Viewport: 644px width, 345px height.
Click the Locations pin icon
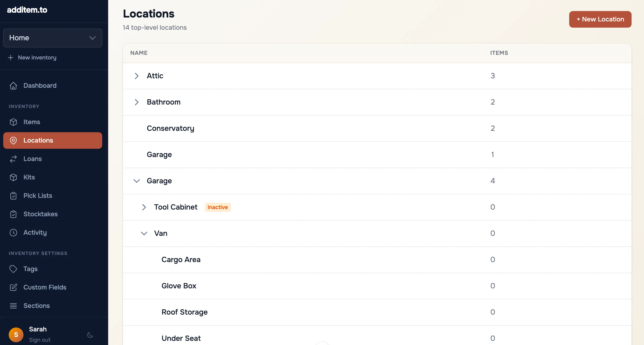(13, 140)
